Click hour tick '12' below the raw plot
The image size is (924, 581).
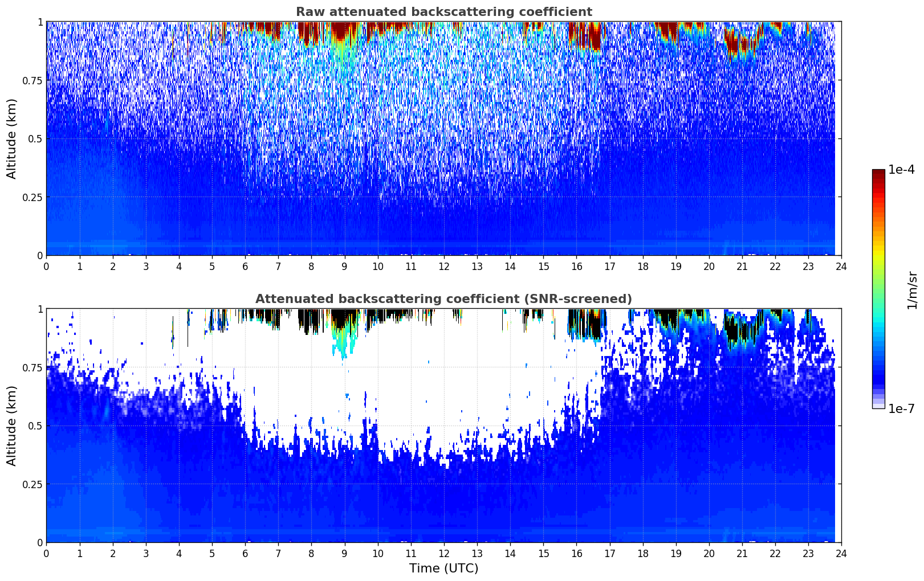[443, 266]
